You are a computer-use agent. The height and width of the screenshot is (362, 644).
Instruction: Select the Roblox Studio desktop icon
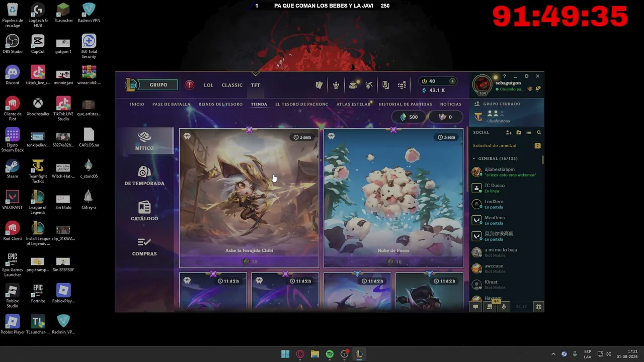click(13, 296)
